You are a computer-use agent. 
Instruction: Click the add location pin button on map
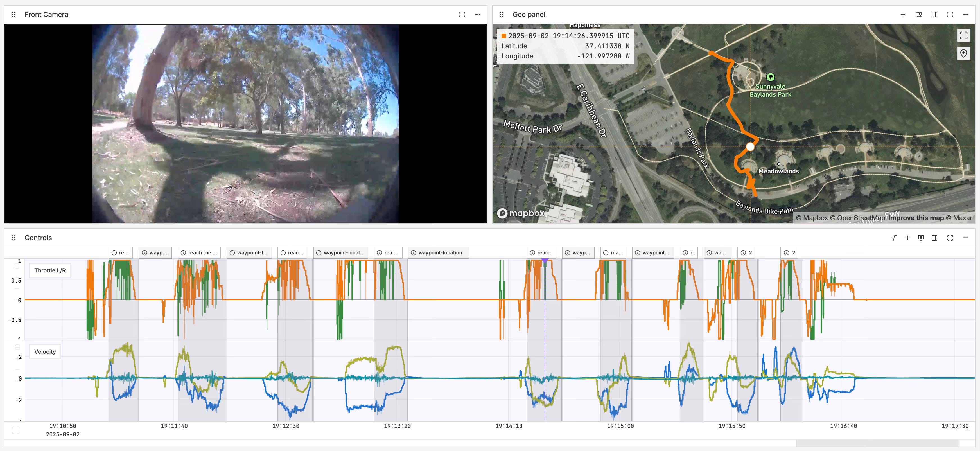963,54
